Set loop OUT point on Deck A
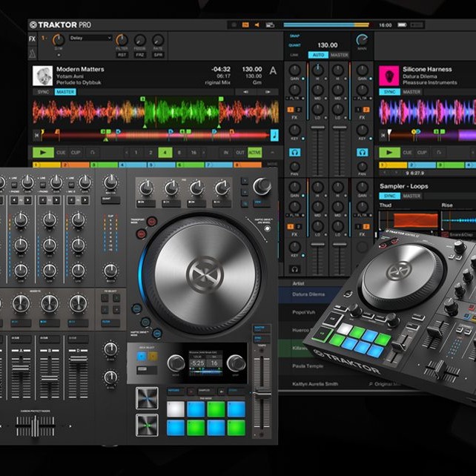 pyautogui.click(x=240, y=153)
